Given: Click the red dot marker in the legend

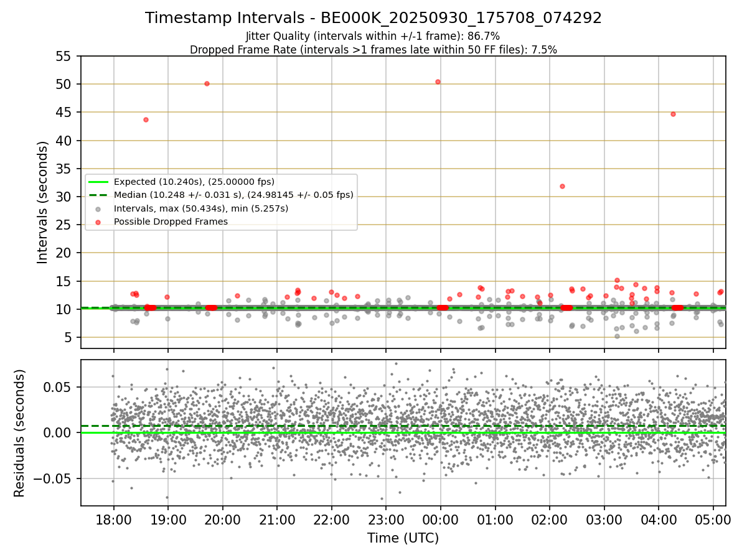Looking at the screenshot, I should [x=99, y=222].
